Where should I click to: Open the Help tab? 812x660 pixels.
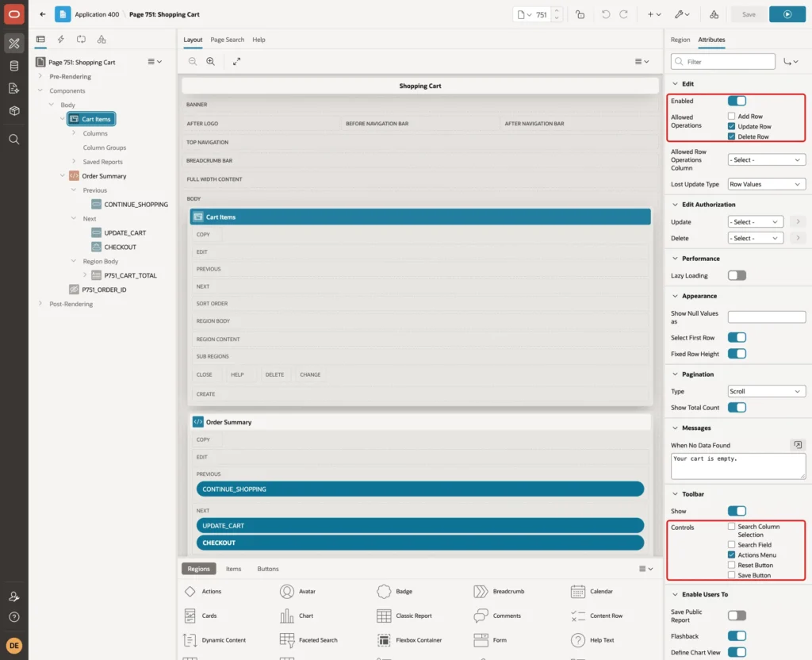[259, 40]
